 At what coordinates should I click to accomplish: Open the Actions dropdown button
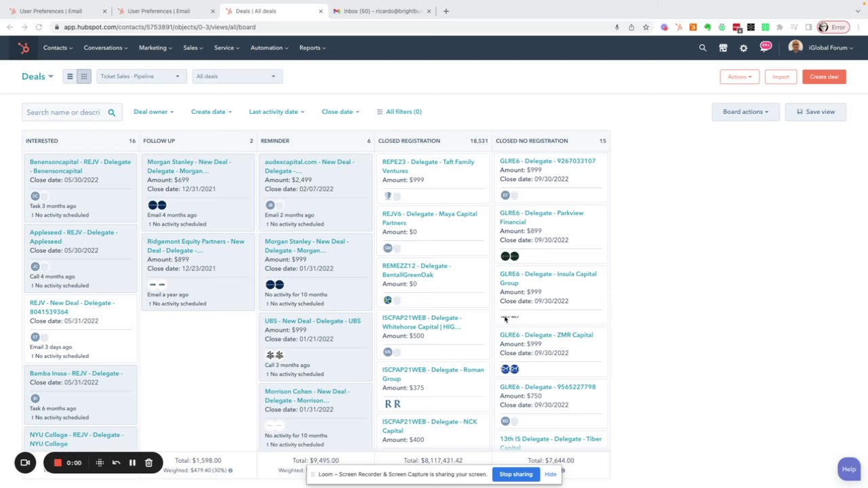pyautogui.click(x=740, y=77)
